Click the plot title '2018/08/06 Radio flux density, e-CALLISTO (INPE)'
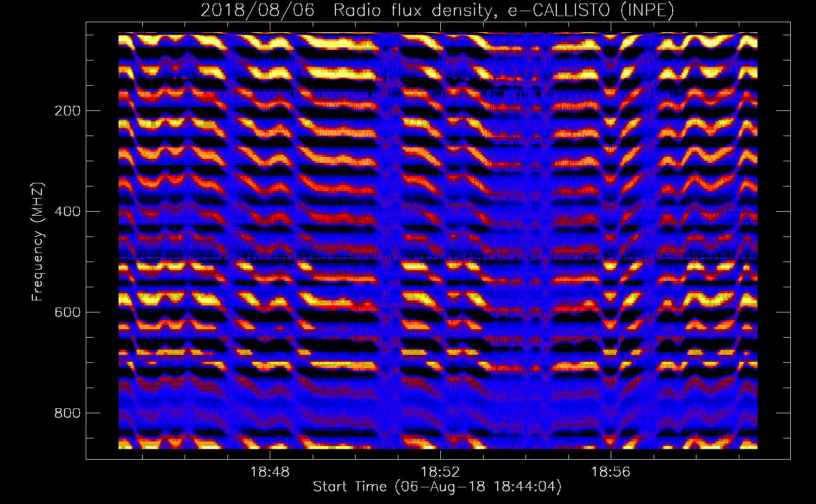816x504 pixels. point(437,10)
